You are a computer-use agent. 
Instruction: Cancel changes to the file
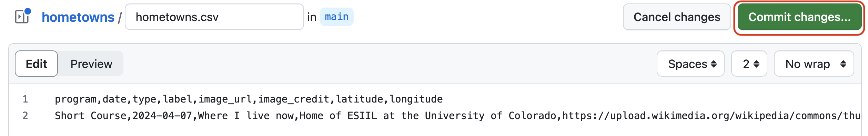click(x=677, y=17)
